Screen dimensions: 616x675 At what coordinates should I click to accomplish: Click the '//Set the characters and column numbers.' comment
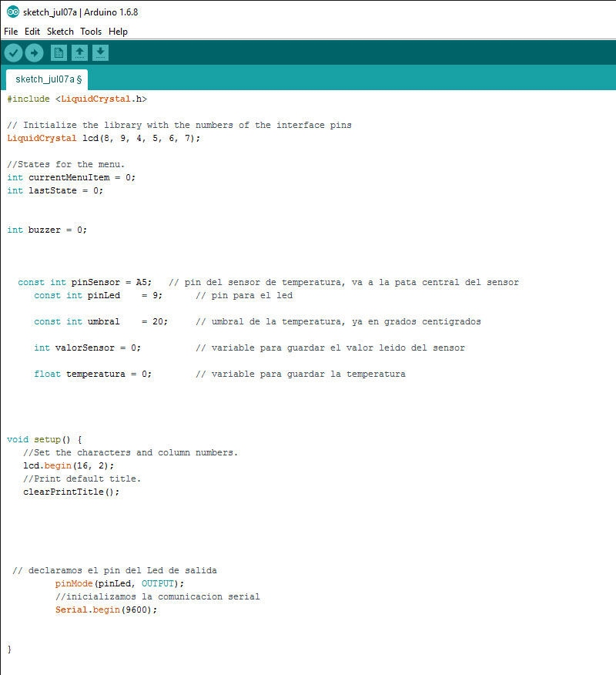click(x=130, y=452)
